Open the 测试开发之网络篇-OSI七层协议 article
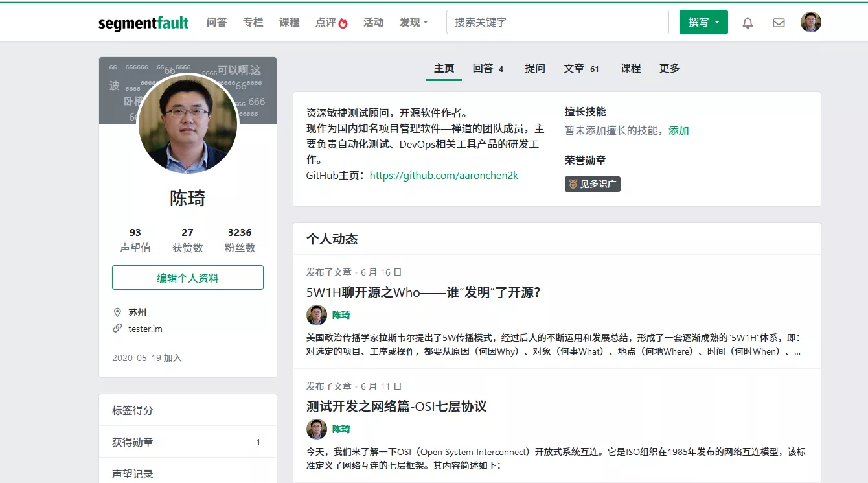Screen dimensions: 868x483 [x=396, y=406]
